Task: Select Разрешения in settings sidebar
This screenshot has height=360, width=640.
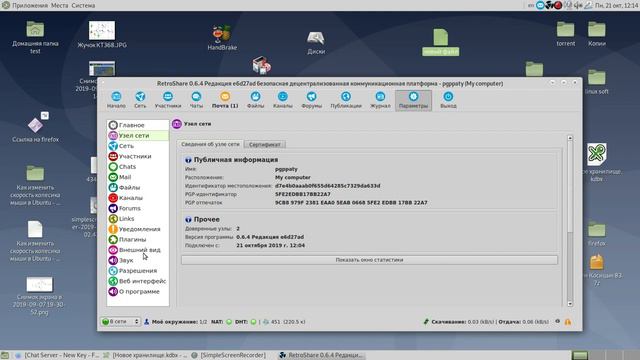Action: [138, 271]
